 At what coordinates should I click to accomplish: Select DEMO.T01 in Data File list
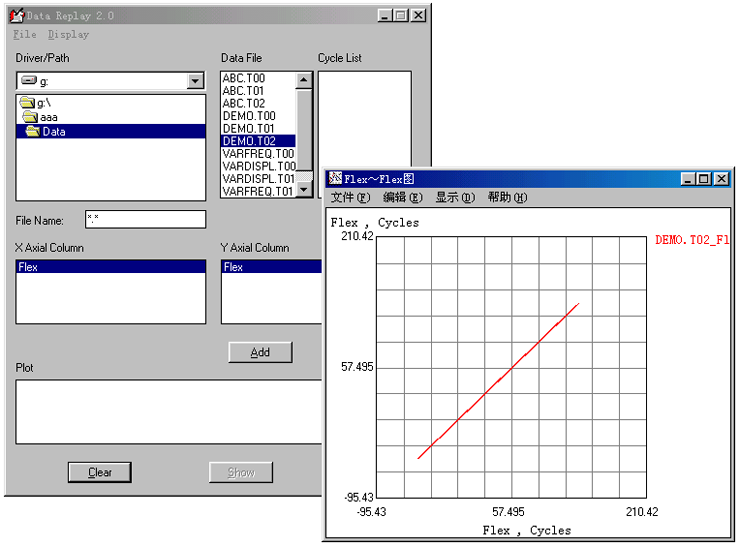click(259, 128)
